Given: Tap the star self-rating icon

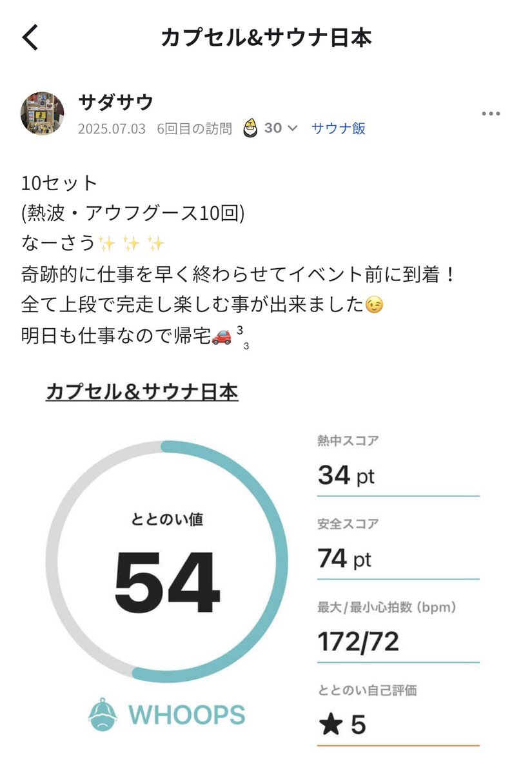Looking at the screenshot, I should pyautogui.click(x=330, y=725).
